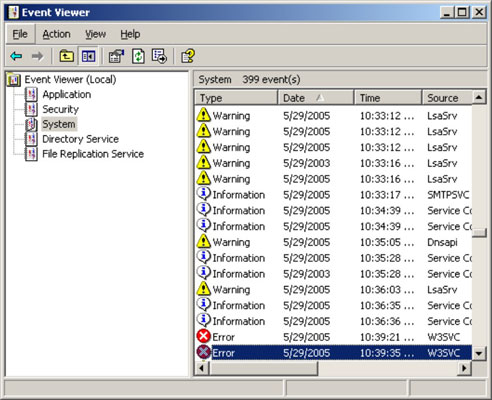The height and width of the screenshot is (400, 492).
Task: Click scroll left arrow of event list
Action: (x=202, y=368)
